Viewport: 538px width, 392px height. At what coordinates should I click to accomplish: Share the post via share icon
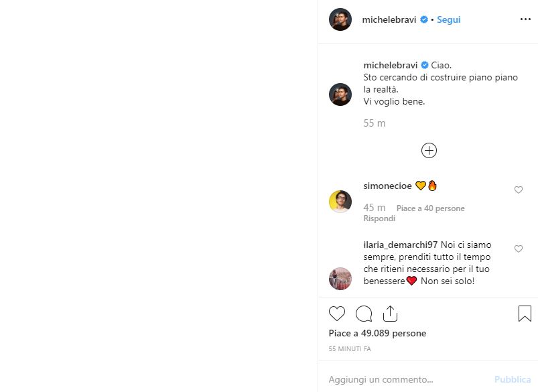click(390, 314)
